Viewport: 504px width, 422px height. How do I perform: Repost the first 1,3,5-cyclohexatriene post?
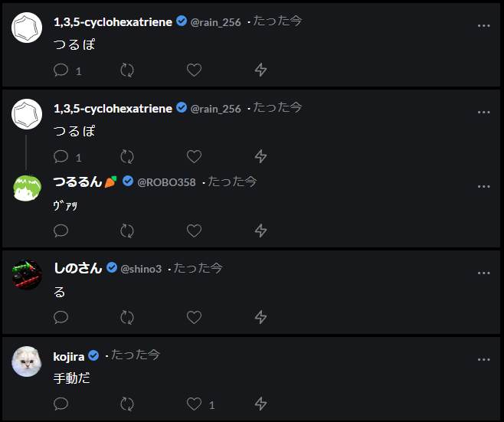(x=127, y=70)
